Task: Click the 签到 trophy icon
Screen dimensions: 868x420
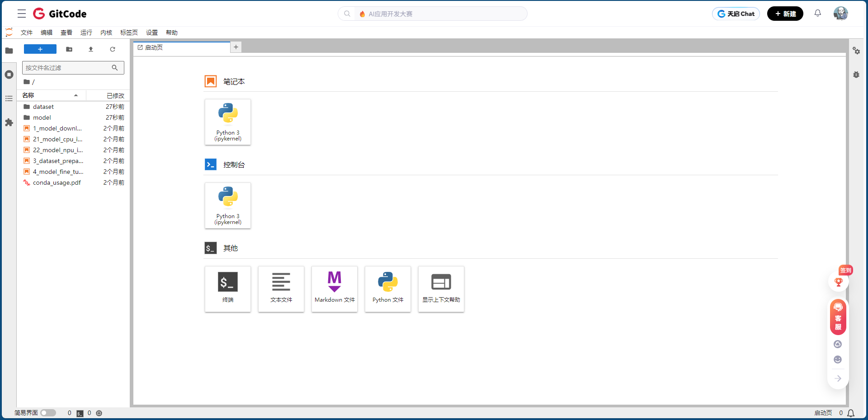Action: [839, 282]
